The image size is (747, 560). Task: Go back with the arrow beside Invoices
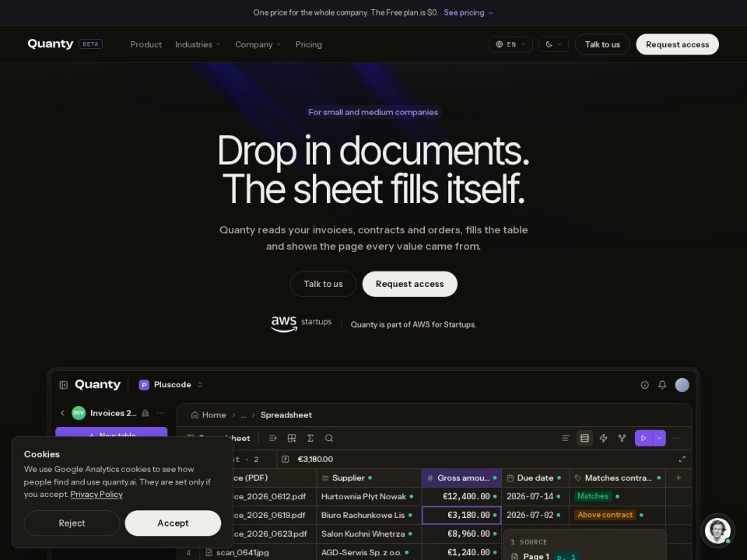pyautogui.click(x=62, y=413)
